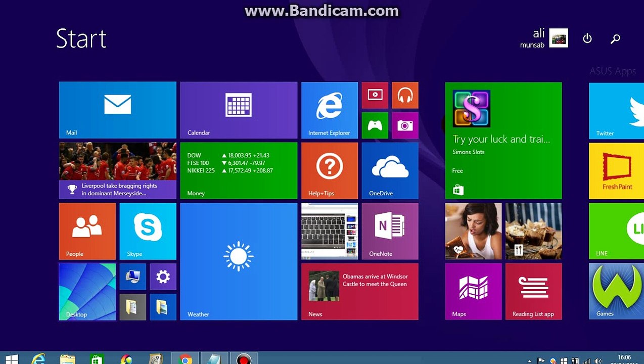644x364 pixels.
Task: Open the OneNote tile
Action: point(390,232)
